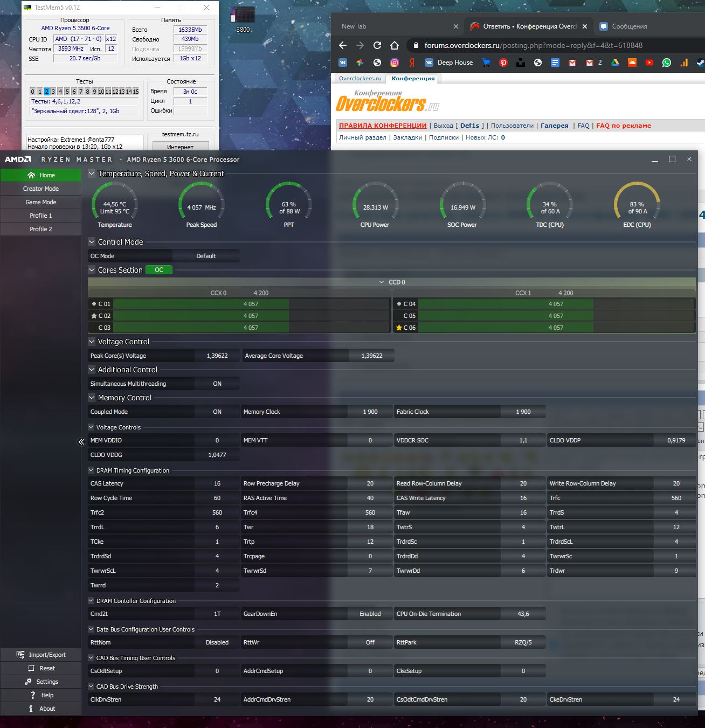Toggle RttNom Disabled value

coord(217,642)
